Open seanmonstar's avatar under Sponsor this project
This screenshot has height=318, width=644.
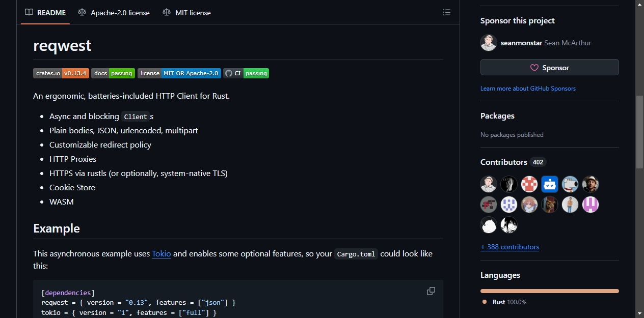(489, 43)
